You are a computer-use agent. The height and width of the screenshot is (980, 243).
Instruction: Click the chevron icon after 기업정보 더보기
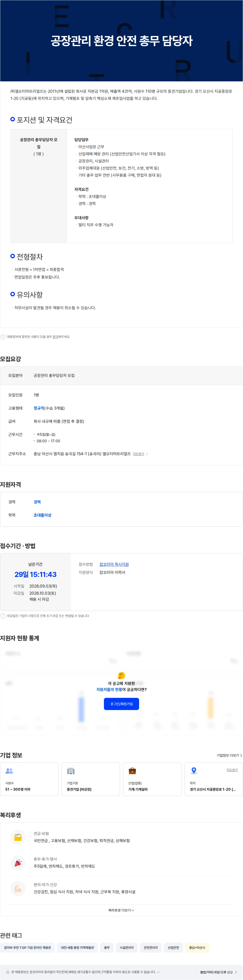click(x=241, y=755)
